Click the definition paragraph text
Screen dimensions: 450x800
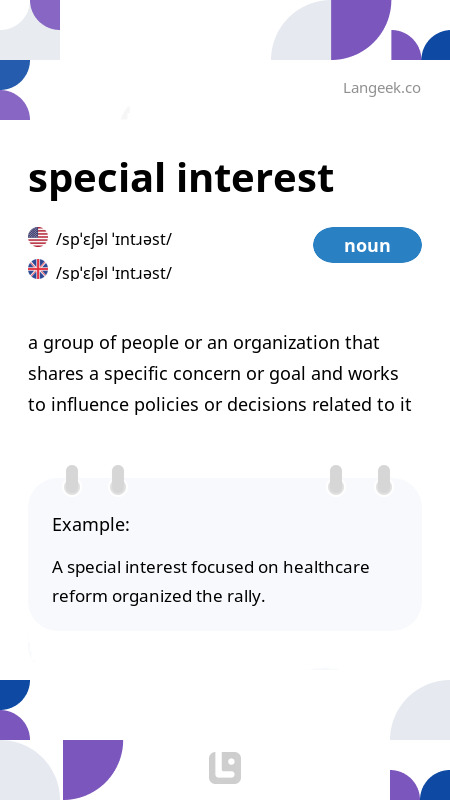[220, 374]
